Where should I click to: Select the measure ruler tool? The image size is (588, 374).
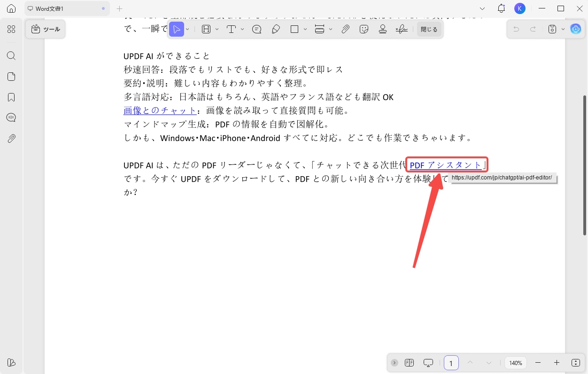[319, 29]
